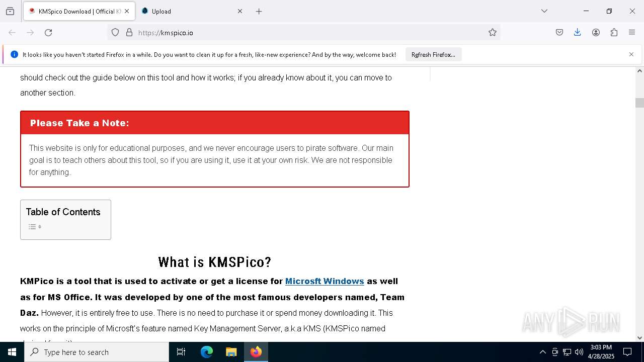
Task: Click the Please Take a Note header
Action: point(215,123)
